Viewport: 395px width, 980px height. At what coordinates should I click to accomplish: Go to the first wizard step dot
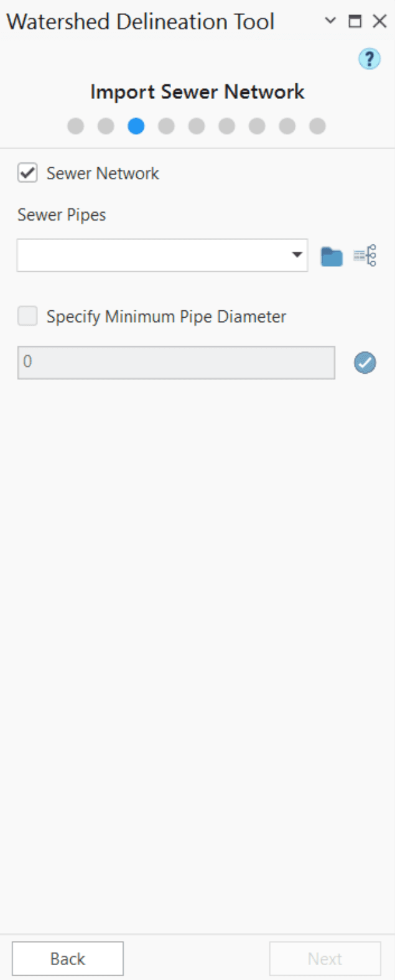click(x=75, y=126)
